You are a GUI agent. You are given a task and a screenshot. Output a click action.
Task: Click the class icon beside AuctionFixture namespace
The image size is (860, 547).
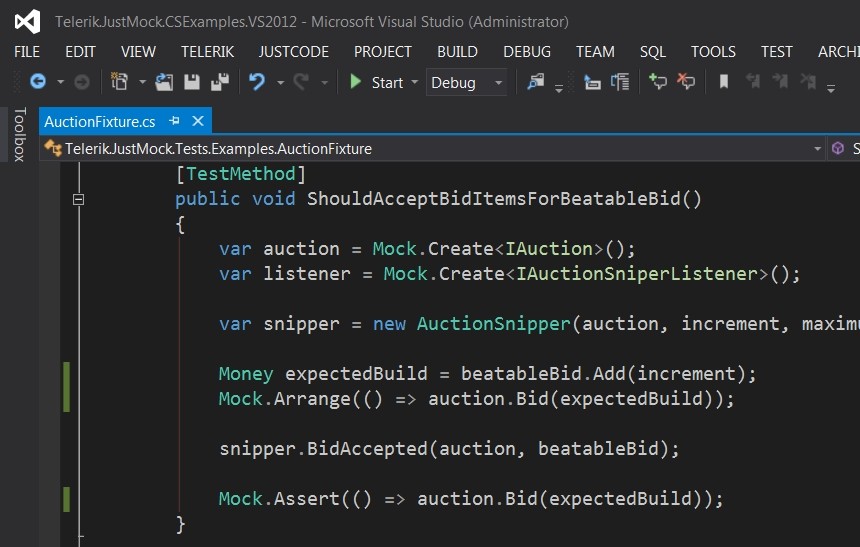[53, 148]
